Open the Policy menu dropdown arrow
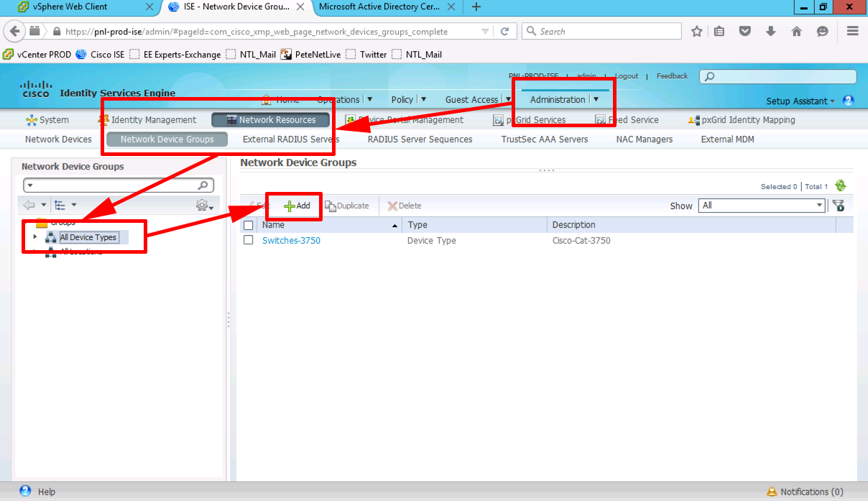The image size is (868, 501). (423, 100)
